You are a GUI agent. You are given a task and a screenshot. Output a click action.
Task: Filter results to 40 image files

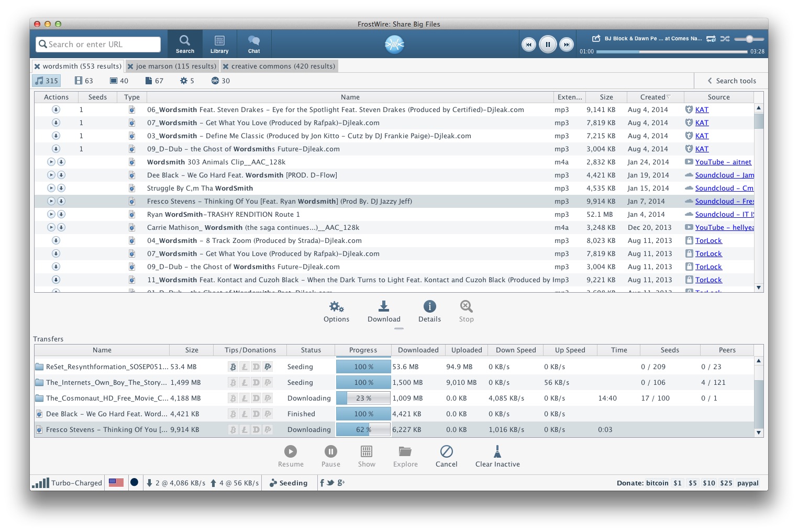coord(119,81)
